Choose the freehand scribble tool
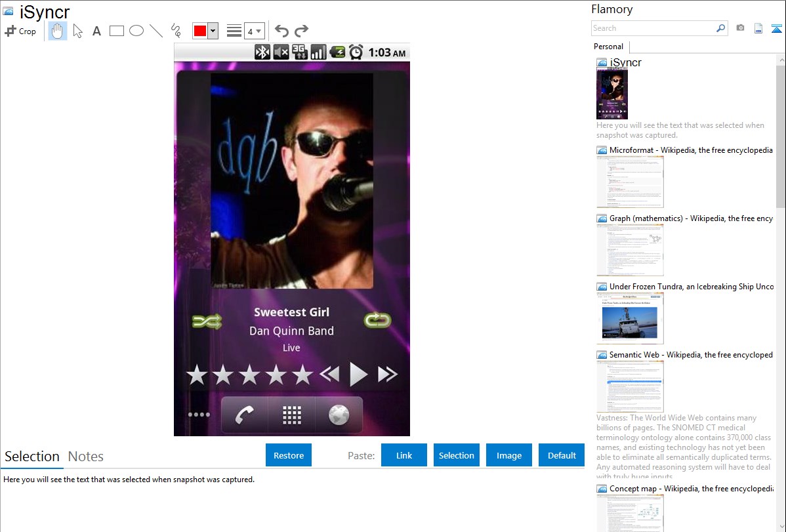Screen dimensions: 786x532 click(176, 31)
